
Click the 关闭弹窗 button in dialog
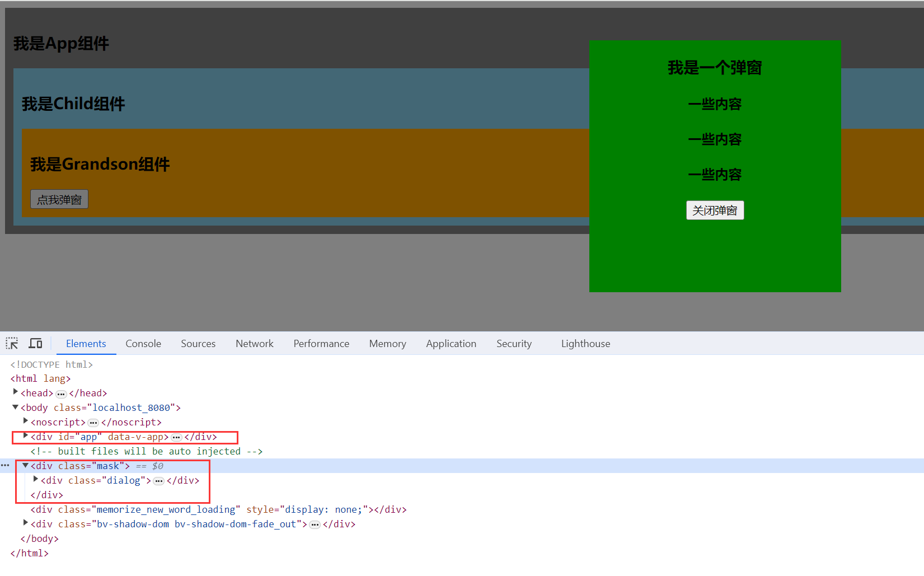(715, 210)
